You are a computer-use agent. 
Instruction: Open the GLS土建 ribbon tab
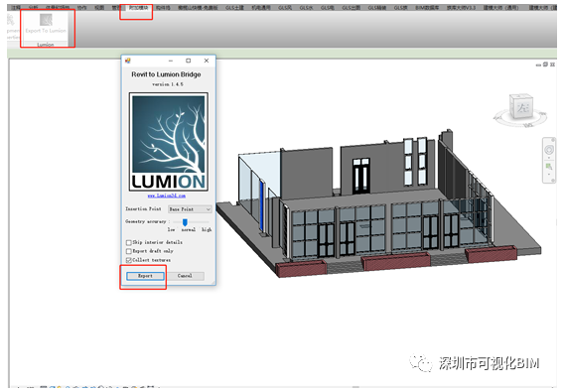click(x=234, y=7)
